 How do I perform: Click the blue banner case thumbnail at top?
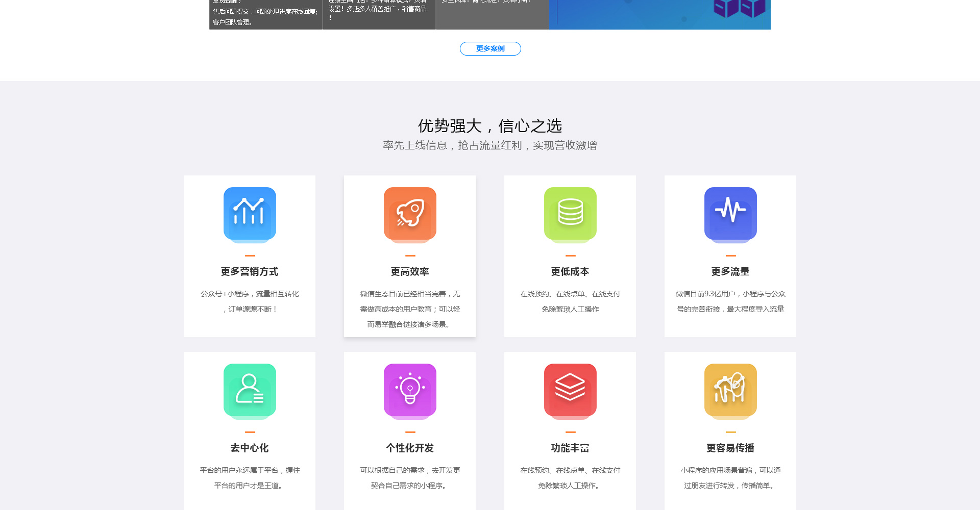659,14
